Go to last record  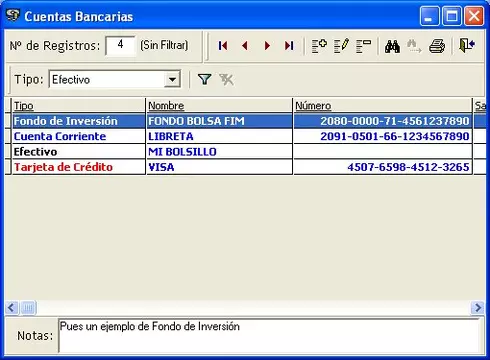pyautogui.click(x=289, y=46)
